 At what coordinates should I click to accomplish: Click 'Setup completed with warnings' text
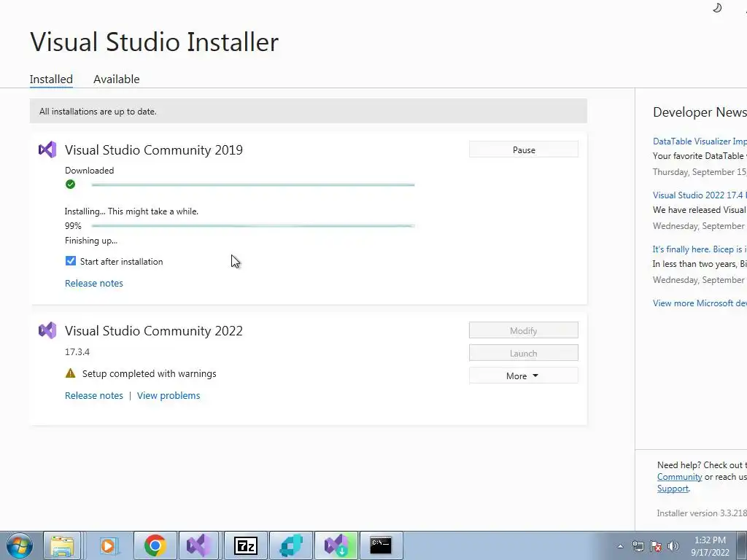click(149, 374)
